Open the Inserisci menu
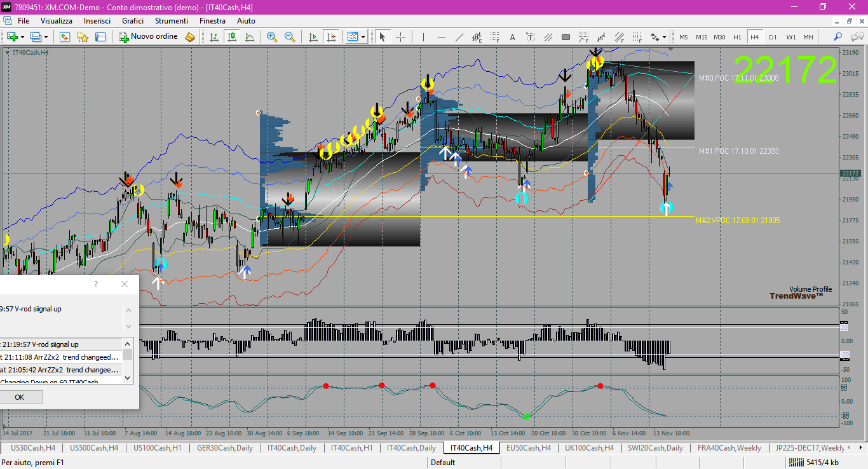Viewport: 868px width, 469px height. 97,21
